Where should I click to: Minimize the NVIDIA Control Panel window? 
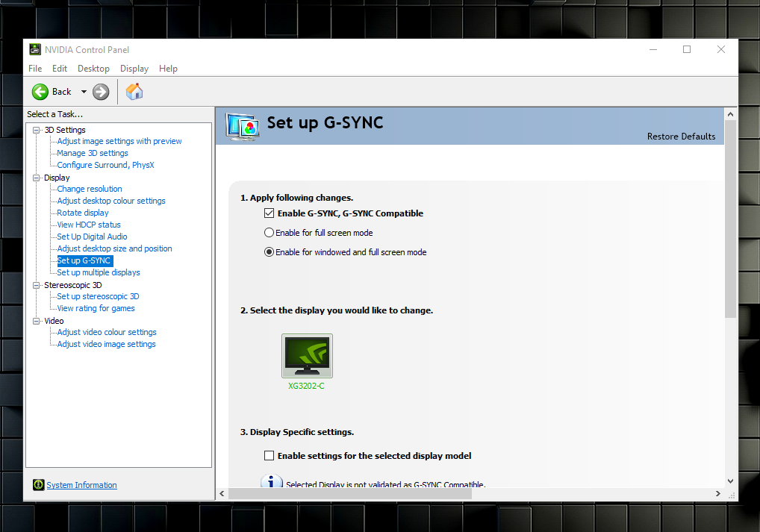click(x=653, y=49)
